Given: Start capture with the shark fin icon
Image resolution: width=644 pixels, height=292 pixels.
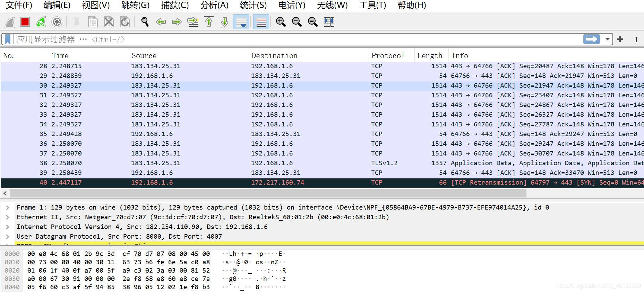Looking at the screenshot, I should tap(10, 22).
